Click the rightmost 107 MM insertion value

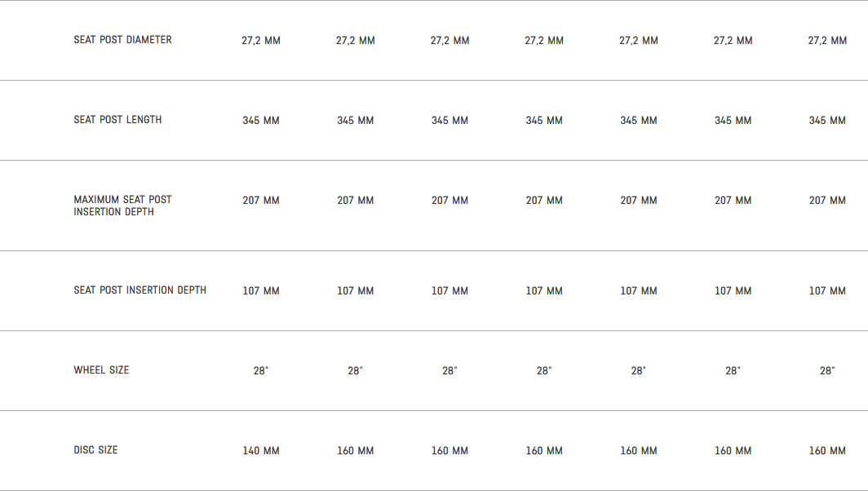point(827,291)
